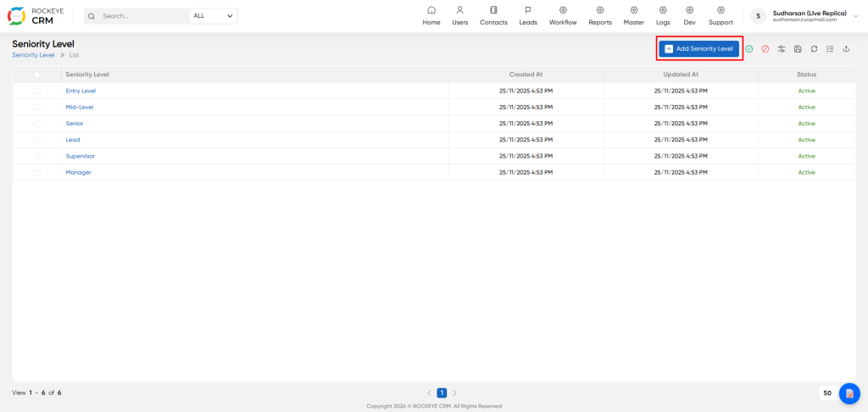The width and height of the screenshot is (868, 412).
Task: Sort by Seniority Level column header
Action: point(87,75)
